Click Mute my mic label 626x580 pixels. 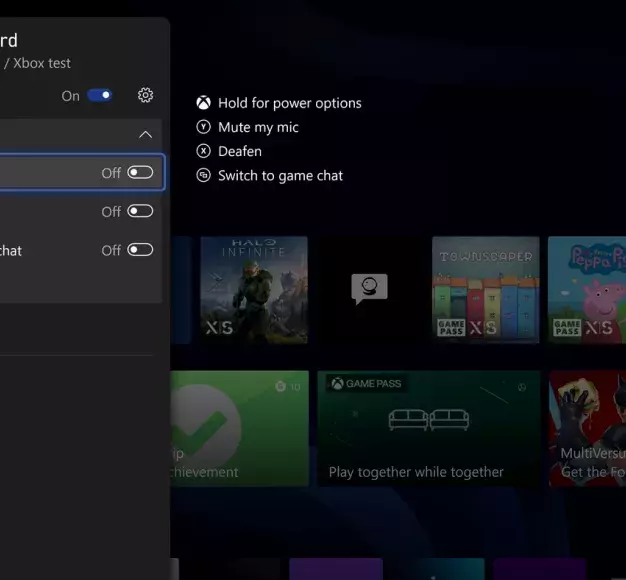pyautogui.click(x=258, y=127)
